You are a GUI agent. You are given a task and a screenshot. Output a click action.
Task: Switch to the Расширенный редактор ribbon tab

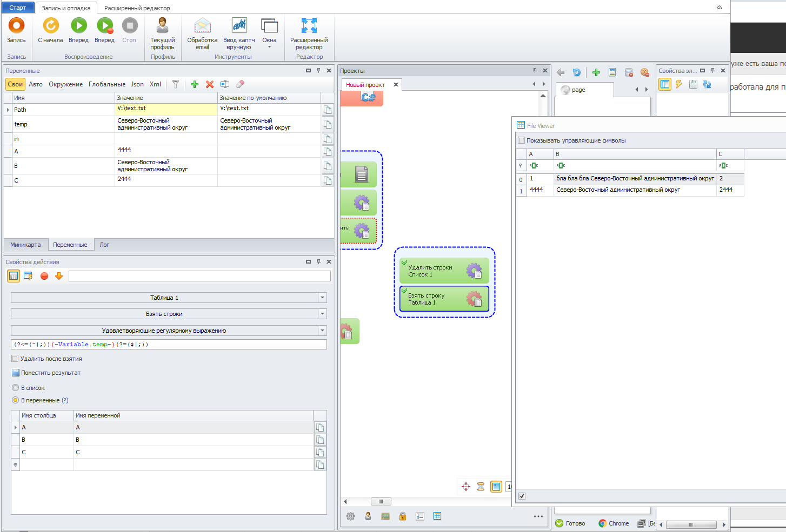pos(137,8)
